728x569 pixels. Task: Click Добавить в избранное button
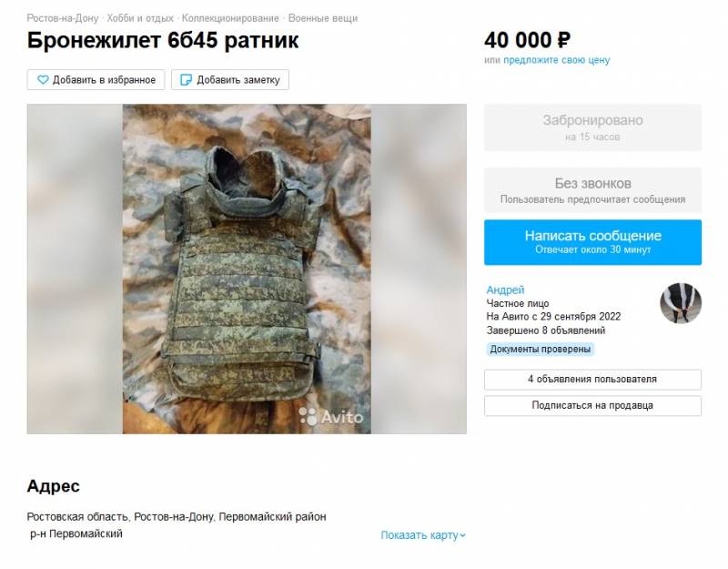pyautogui.click(x=96, y=80)
